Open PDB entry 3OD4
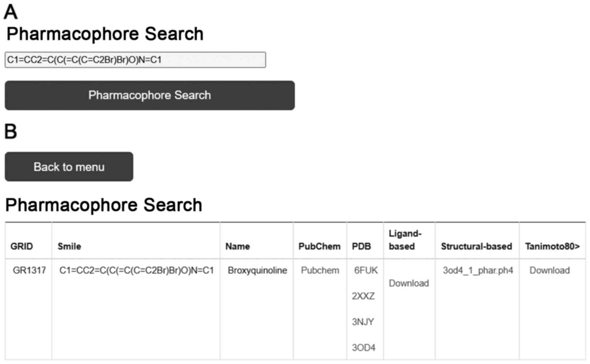Screen dimensions: 590x364 tap(364, 347)
